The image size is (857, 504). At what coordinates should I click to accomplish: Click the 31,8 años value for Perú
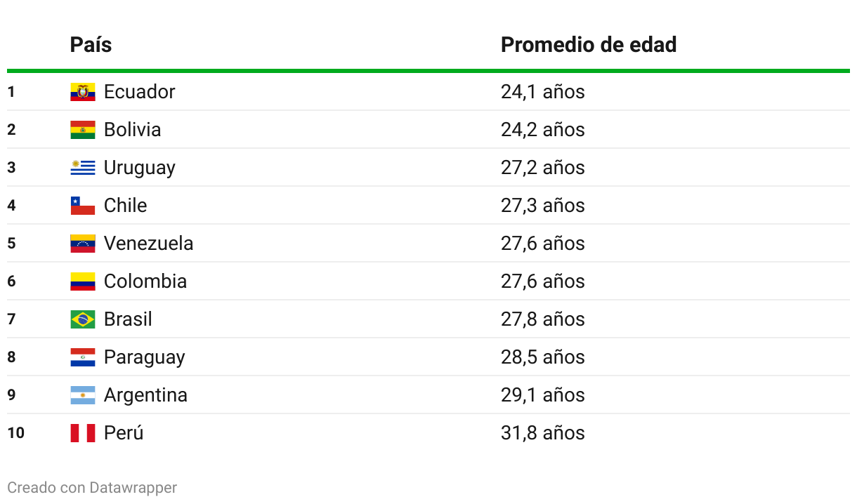click(x=543, y=433)
